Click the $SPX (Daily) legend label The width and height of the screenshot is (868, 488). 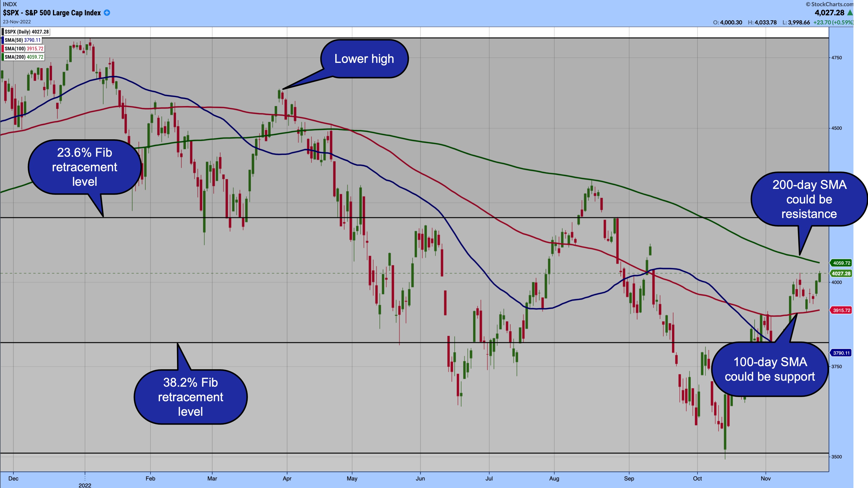(x=26, y=32)
